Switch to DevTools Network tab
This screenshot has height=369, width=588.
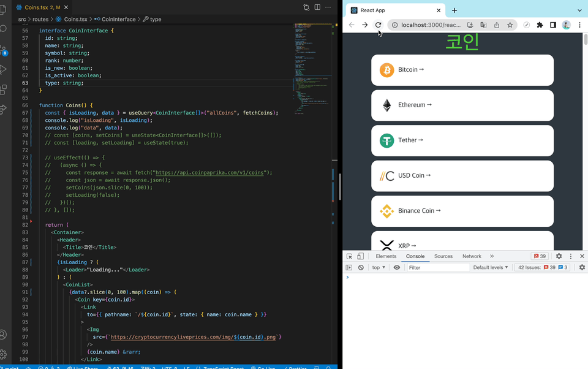tap(472, 256)
